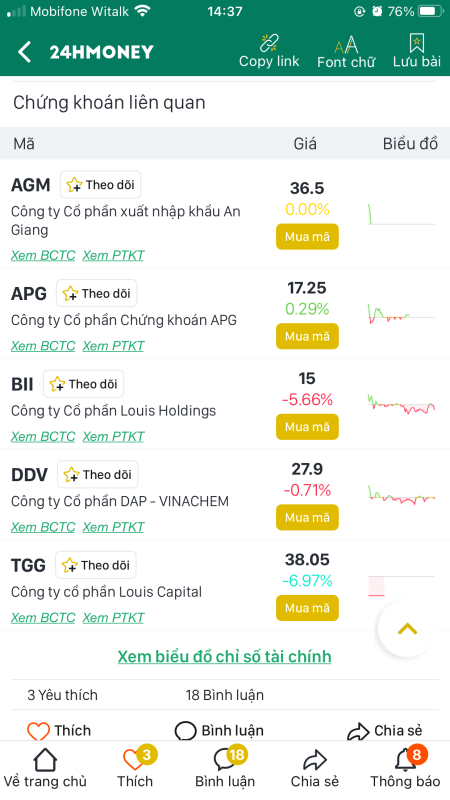Open Xem BCTC for AGM
This screenshot has height=800, width=450.
pos(43,255)
